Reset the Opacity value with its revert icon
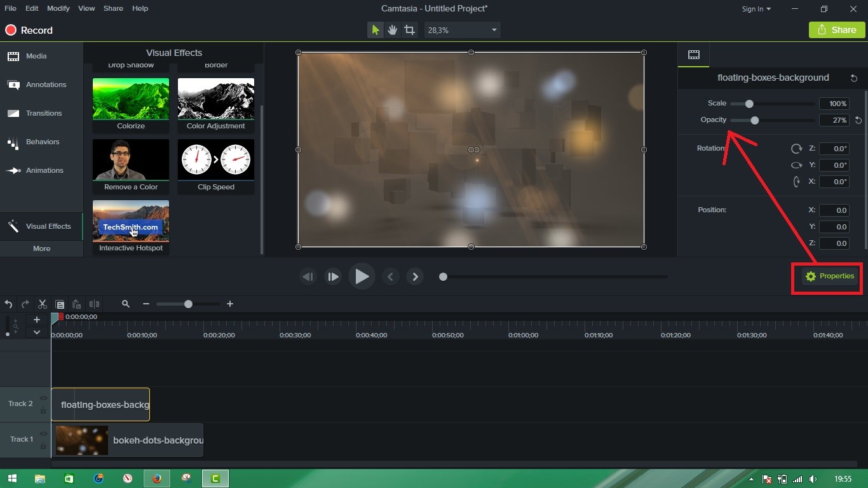 tap(858, 120)
